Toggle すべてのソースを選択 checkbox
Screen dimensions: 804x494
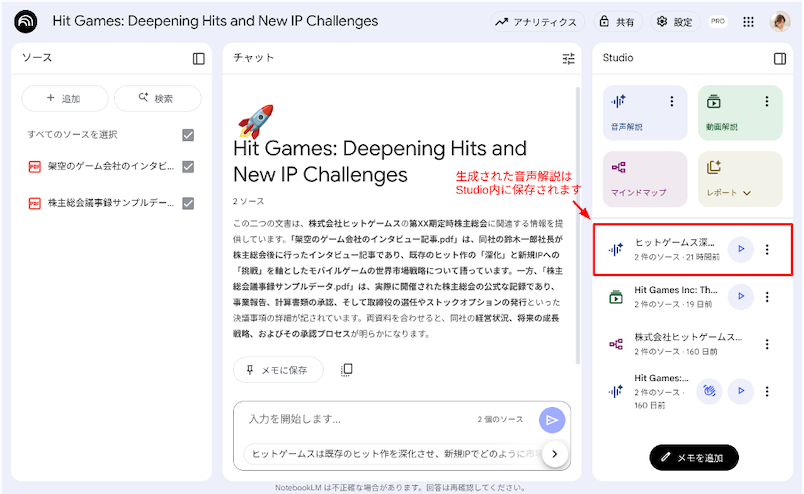(x=188, y=135)
